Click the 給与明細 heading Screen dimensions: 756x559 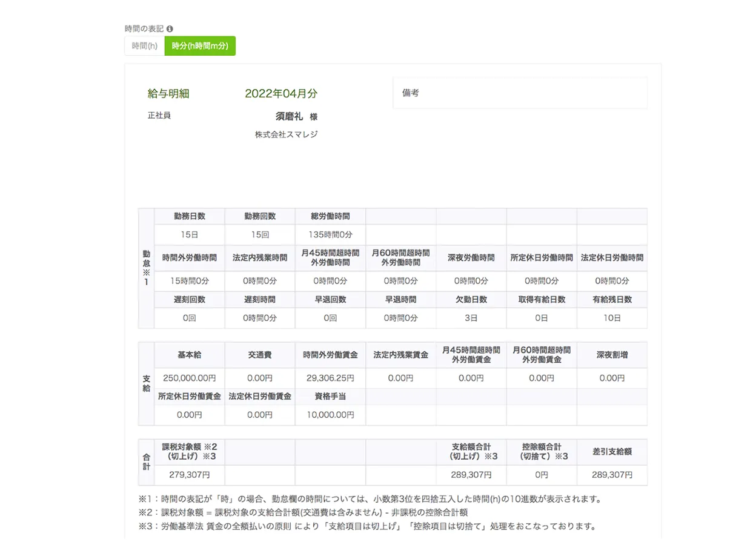coord(168,93)
